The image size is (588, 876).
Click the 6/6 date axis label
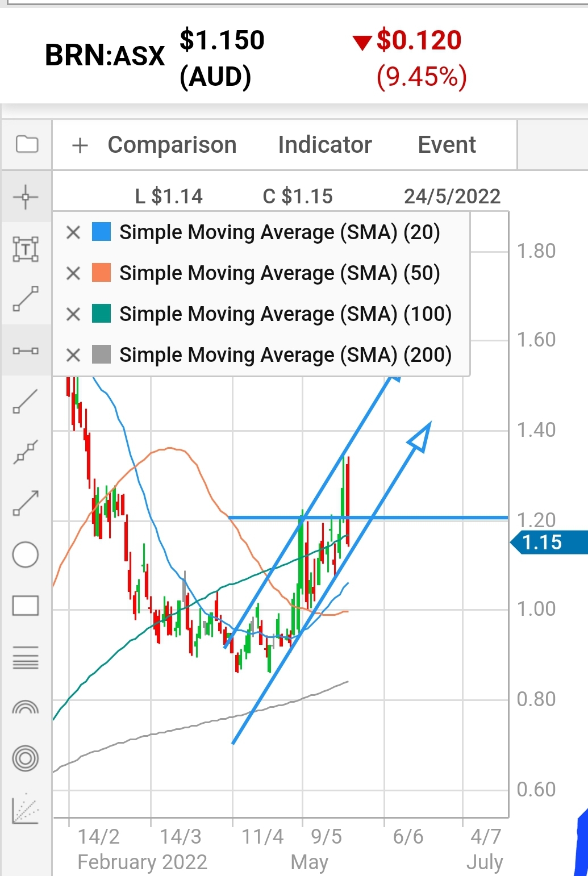pyautogui.click(x=408, y=837)
